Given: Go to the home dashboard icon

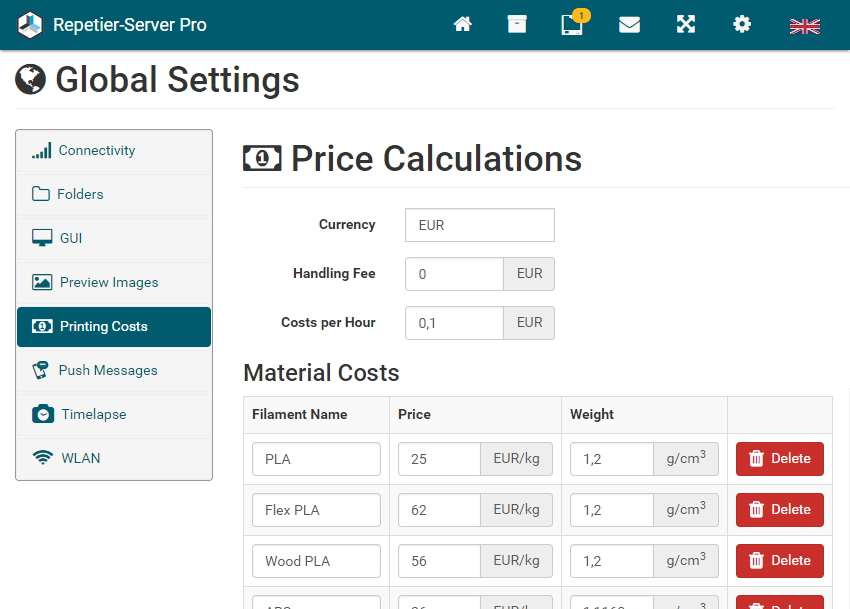Looking at the screenshot, I should [x=462, y=24].
